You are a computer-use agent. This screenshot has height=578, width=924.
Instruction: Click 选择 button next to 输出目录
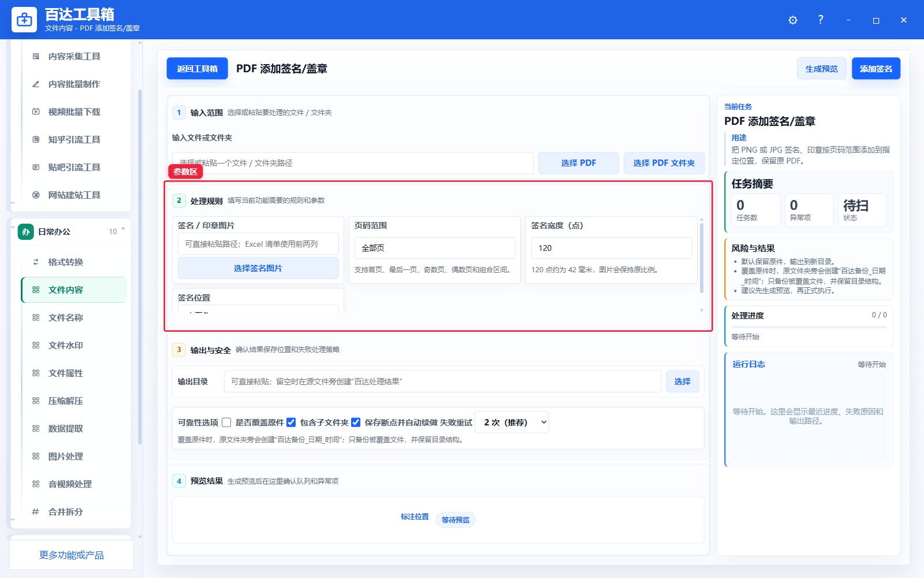click(x=682, y=381)
